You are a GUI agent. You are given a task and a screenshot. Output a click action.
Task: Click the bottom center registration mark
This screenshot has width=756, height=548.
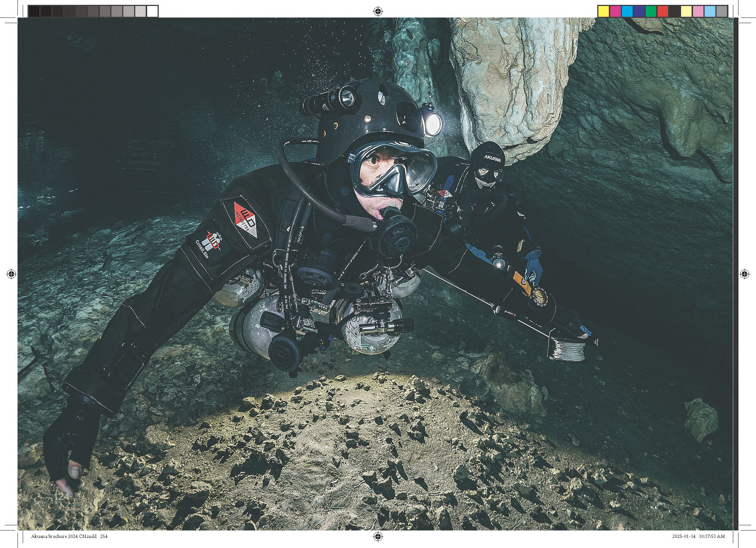click(x=378, y=536)
